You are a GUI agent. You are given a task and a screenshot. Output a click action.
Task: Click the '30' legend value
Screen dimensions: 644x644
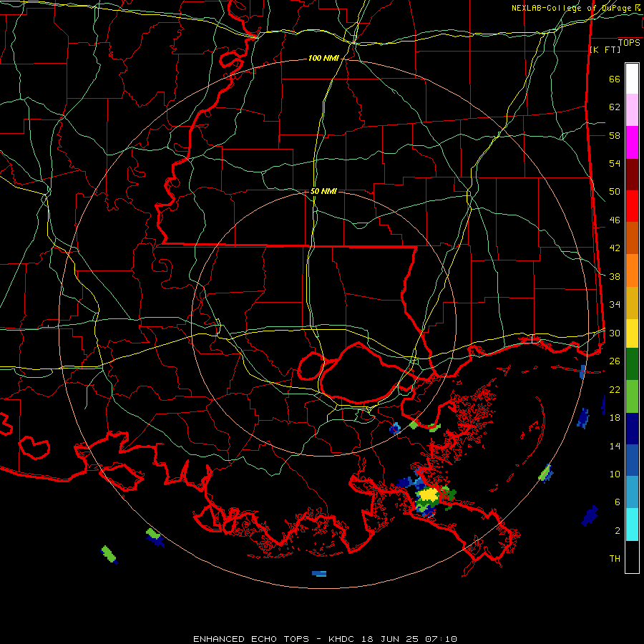point(615,333)
